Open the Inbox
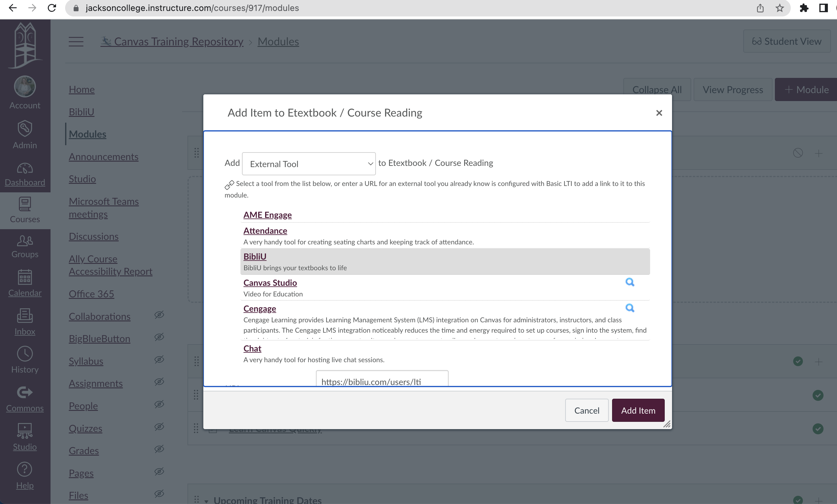 (x=25, y=322)
